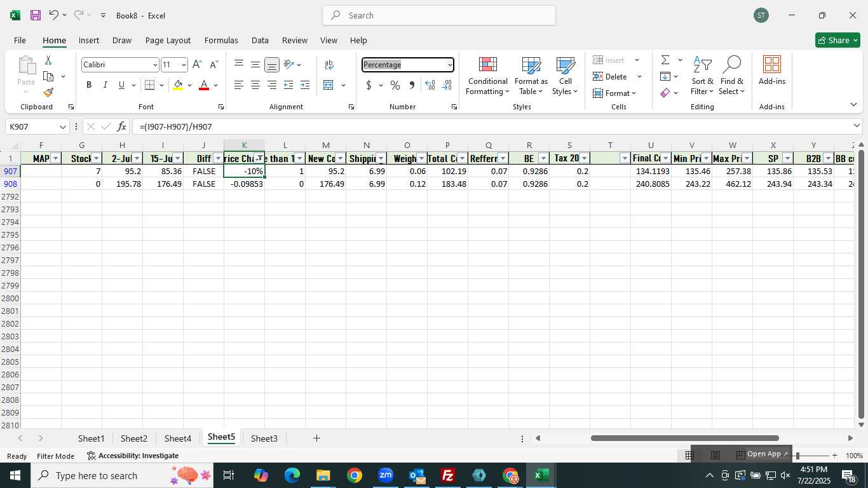Toggle Align Left for cell text
This screenshot has width=868, height=488.
tap(239, 85)
